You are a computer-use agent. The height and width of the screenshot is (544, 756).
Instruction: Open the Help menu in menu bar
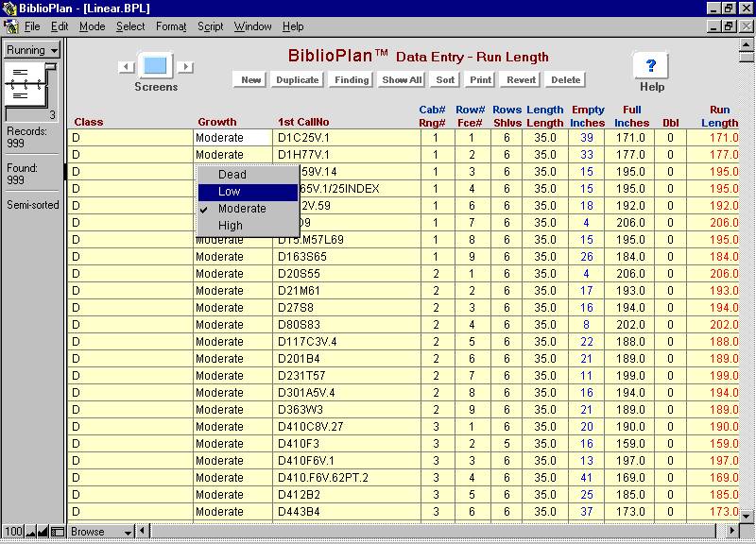coord(293,26)
